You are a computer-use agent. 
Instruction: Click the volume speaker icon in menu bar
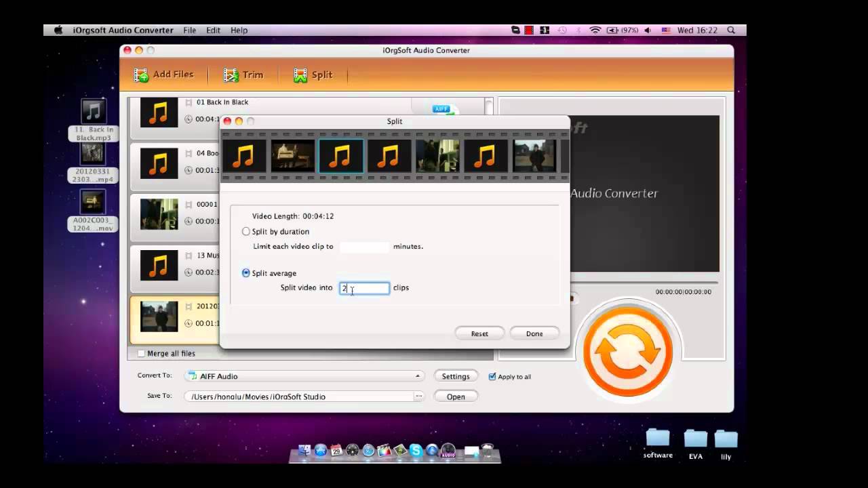click(x=648, y=30)
